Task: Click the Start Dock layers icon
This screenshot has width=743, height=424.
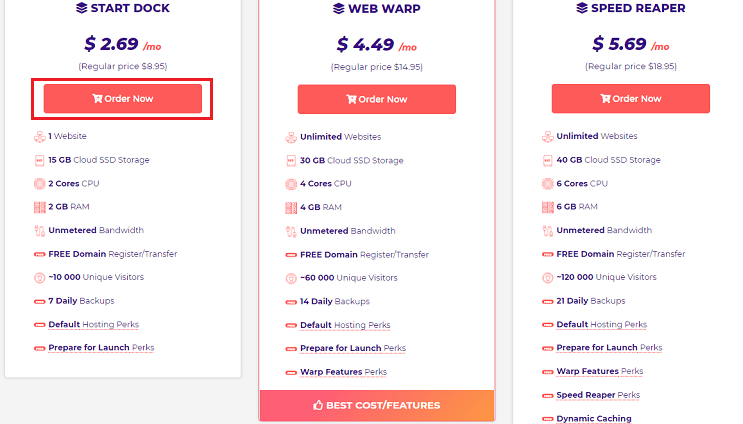Action: (82, 8)
